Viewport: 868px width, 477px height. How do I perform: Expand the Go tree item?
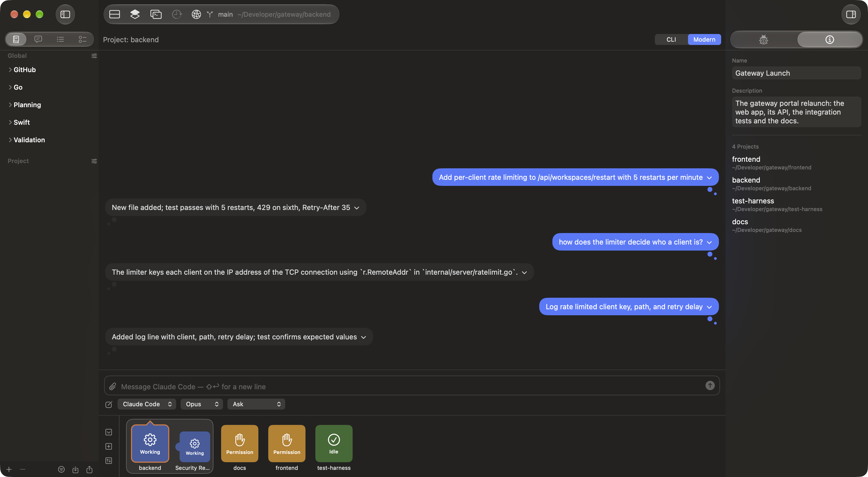click(x=10, y=87)
